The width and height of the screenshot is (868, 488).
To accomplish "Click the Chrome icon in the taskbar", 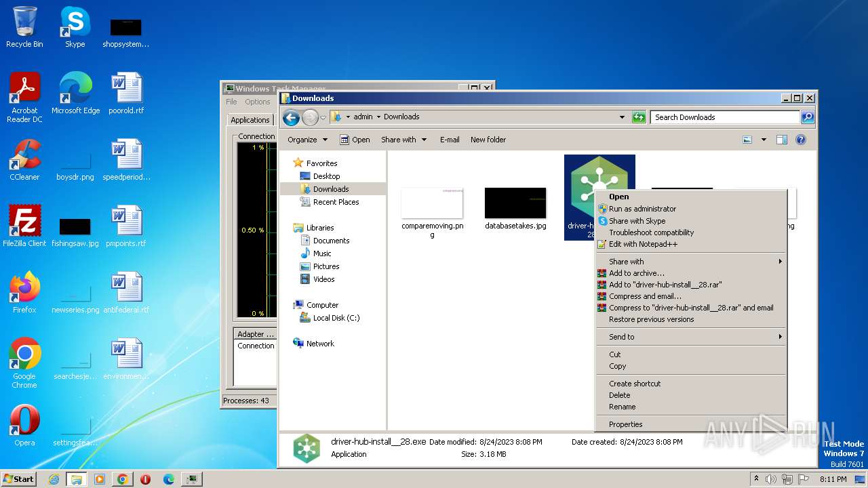I will [122, 479].
